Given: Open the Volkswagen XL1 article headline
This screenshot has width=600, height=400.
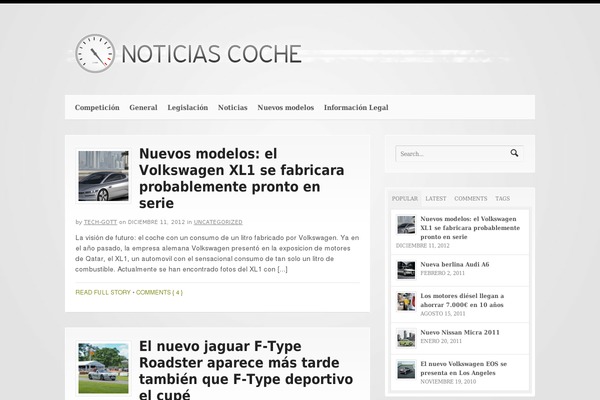Looking at the screenshot, I should click(x=241, y=178).
